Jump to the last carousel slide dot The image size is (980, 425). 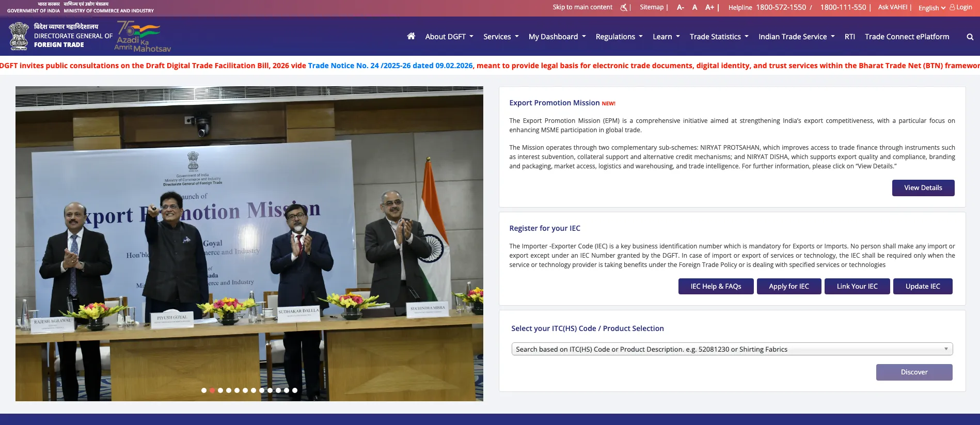tap(295, 390)
